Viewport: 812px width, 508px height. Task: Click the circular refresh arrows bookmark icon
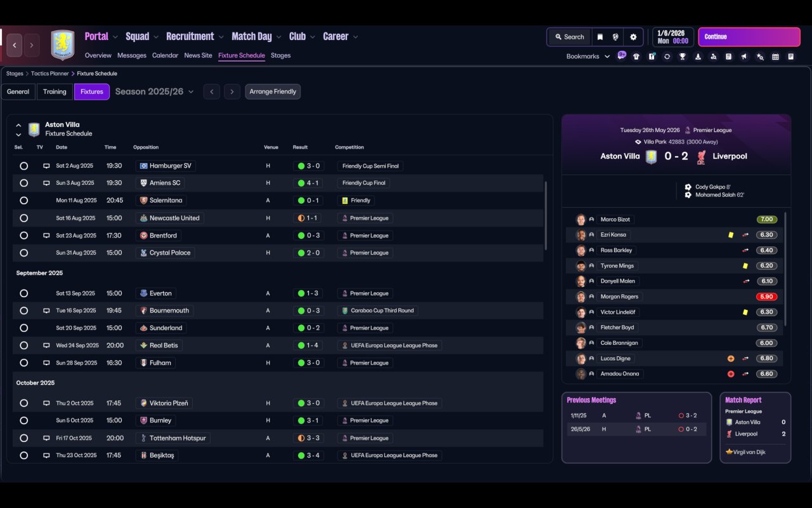pos(667,57)
